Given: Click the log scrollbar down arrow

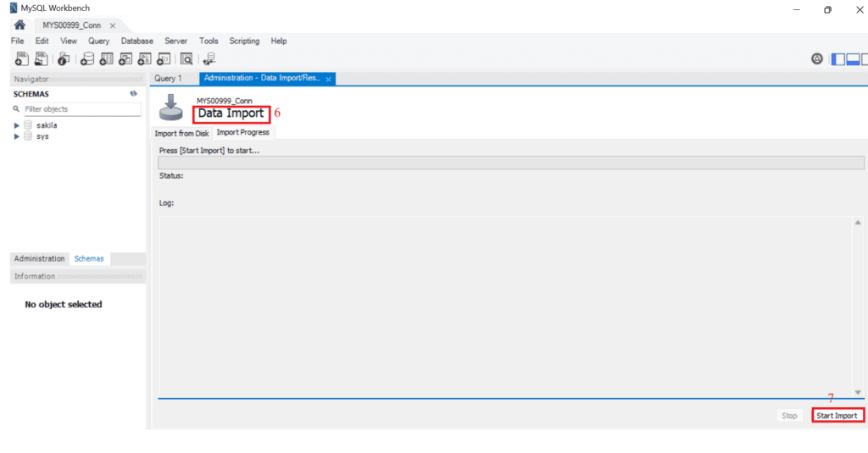Looking at the screenshot, I should (858, 392).
